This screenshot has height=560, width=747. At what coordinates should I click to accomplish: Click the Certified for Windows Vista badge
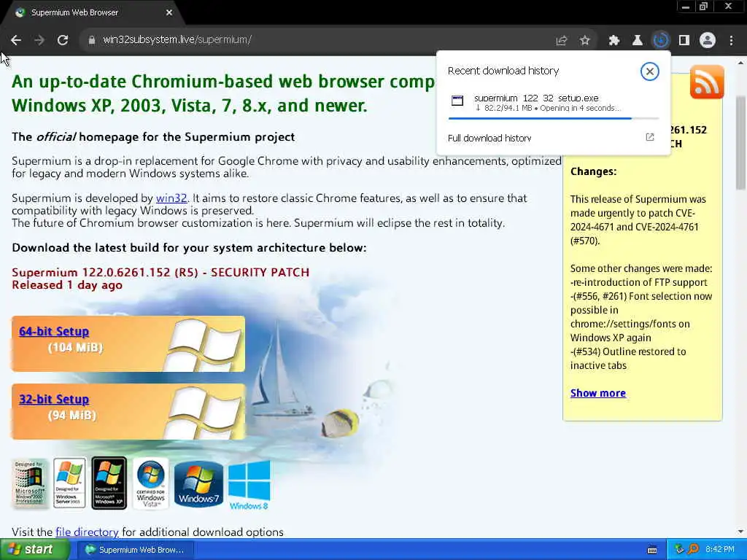tap(150, 484)
